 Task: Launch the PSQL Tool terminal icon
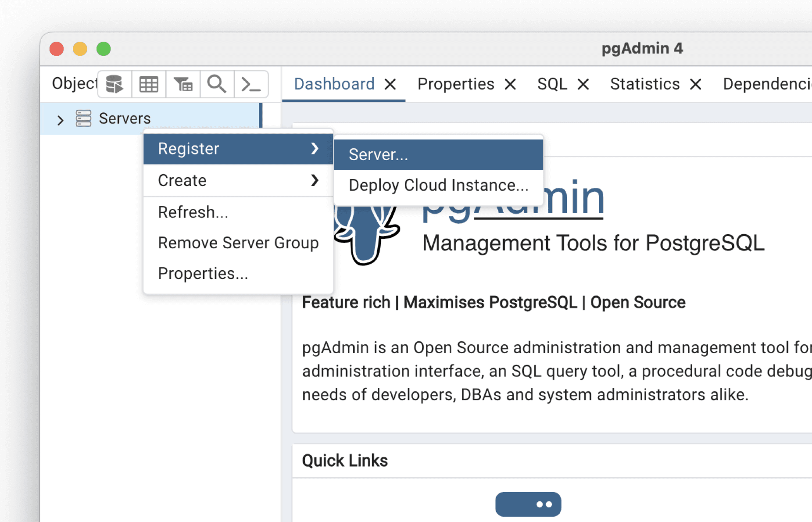tap(251, 84)
